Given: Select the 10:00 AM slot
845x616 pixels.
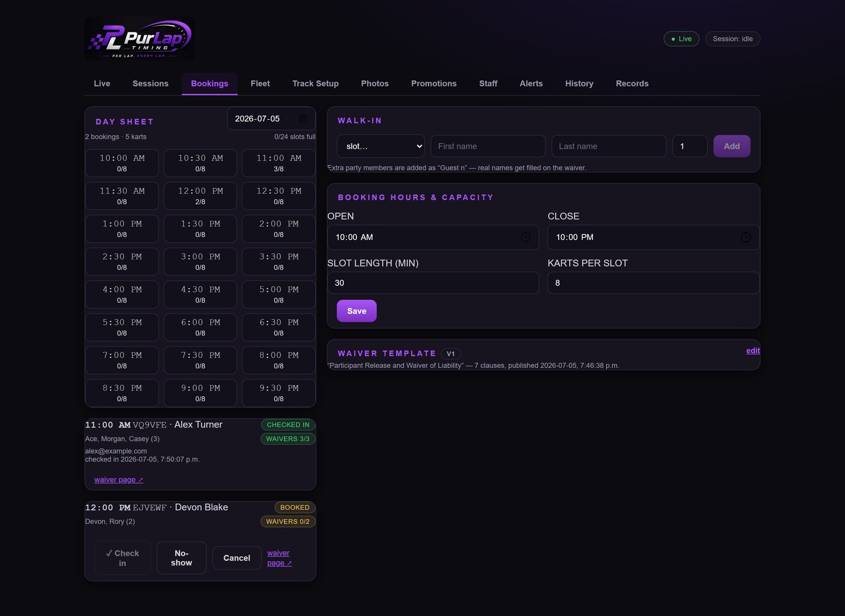Looking at the screenshot, I should click(x=122, y=163).
